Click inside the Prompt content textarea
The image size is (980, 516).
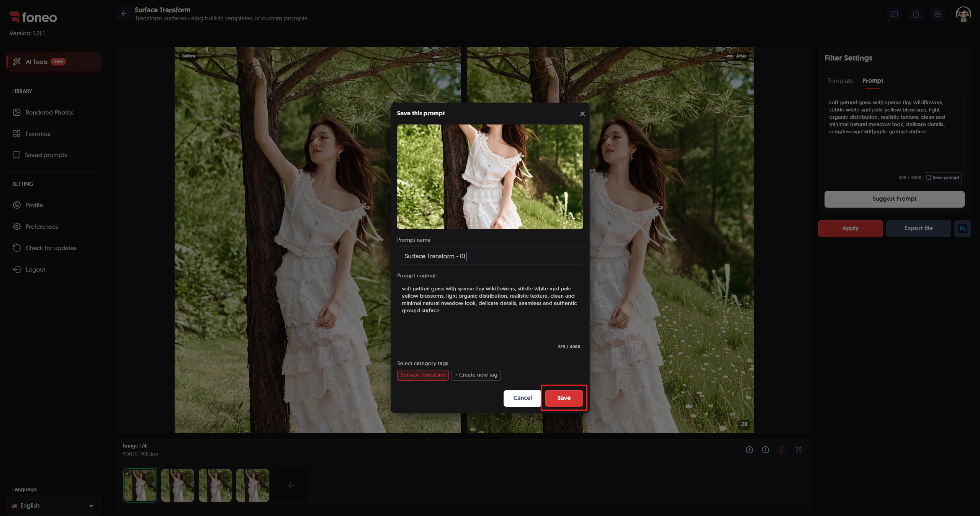point(490,317)
